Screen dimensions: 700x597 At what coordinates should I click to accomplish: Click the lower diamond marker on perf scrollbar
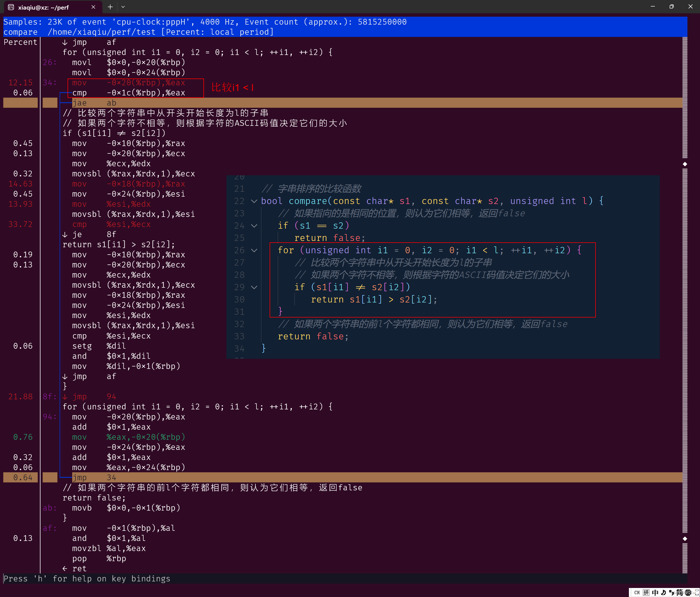click(x=685, y=538)
